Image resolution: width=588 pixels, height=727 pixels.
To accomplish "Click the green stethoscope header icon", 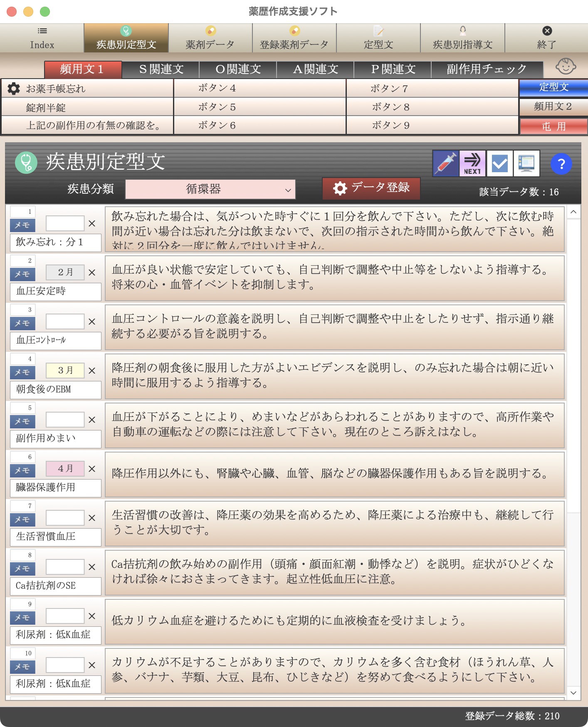I will [26, 162].
